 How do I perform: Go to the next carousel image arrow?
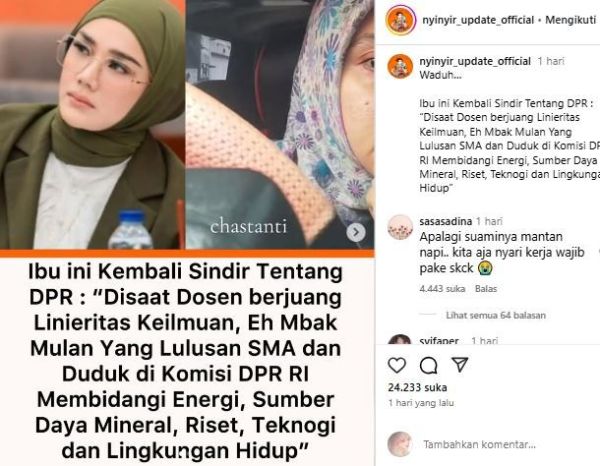tap(356, 232)
